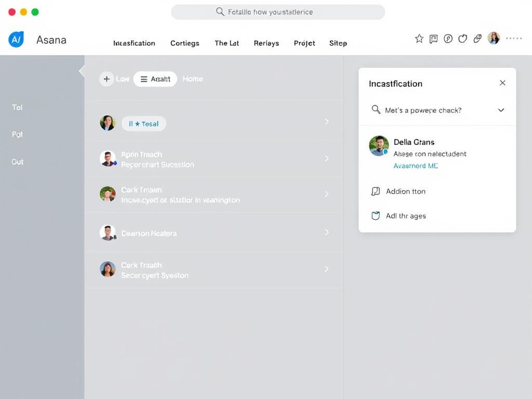Click the Ceamon Heatera name text
Screen dimensions: 532x399
149,233
